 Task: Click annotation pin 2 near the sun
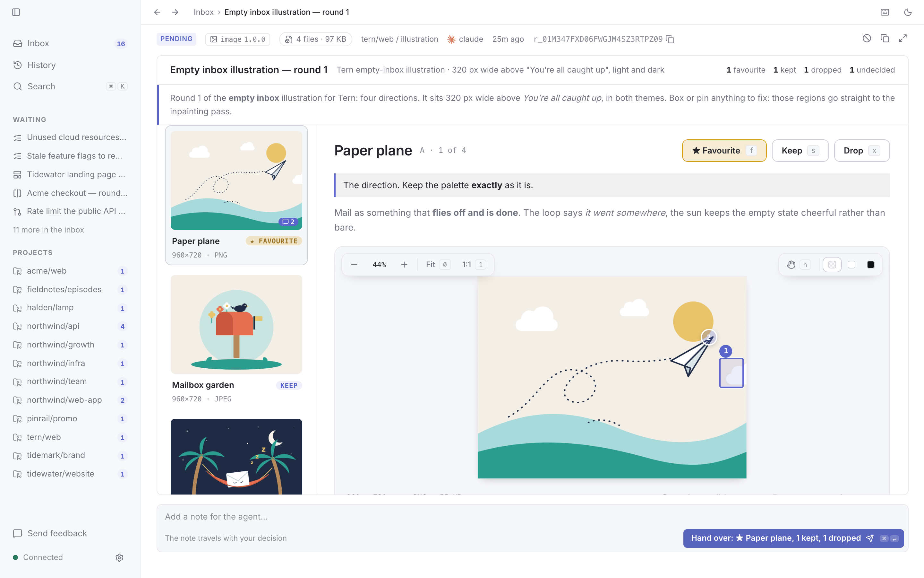click(709, 337)
